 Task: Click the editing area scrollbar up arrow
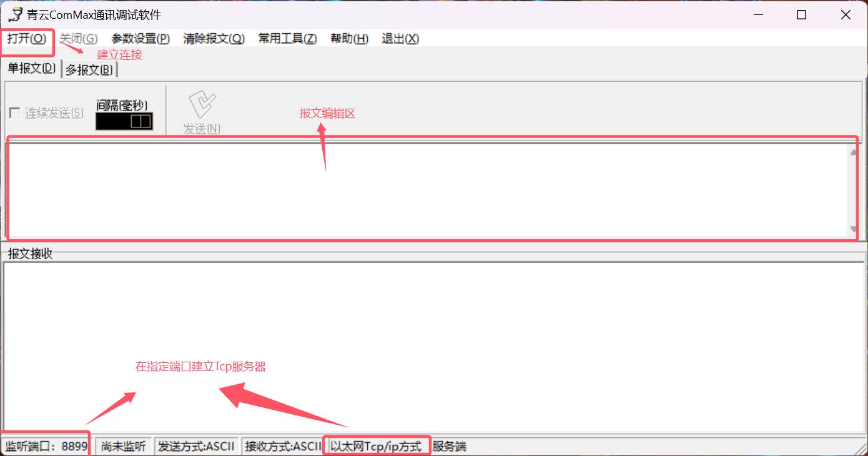(853, 151)
